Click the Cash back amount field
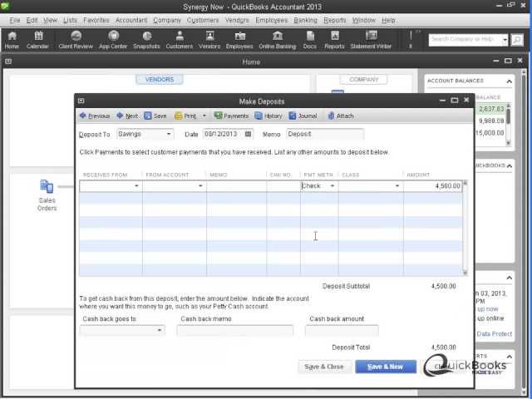Image resolution: width=532 pixels, height=399 pixels. (342, 330)
